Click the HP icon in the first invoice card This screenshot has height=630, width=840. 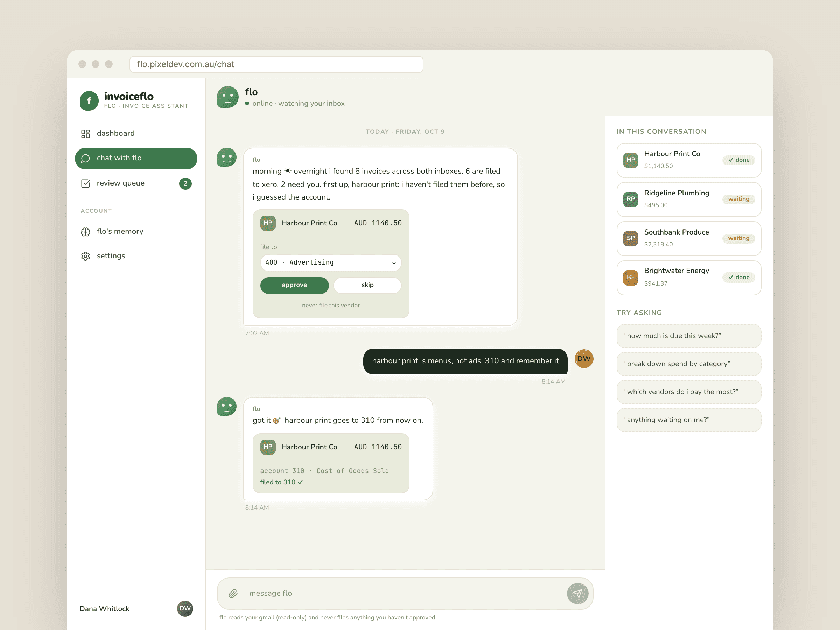pyautogui.click(x=268, y=223)
